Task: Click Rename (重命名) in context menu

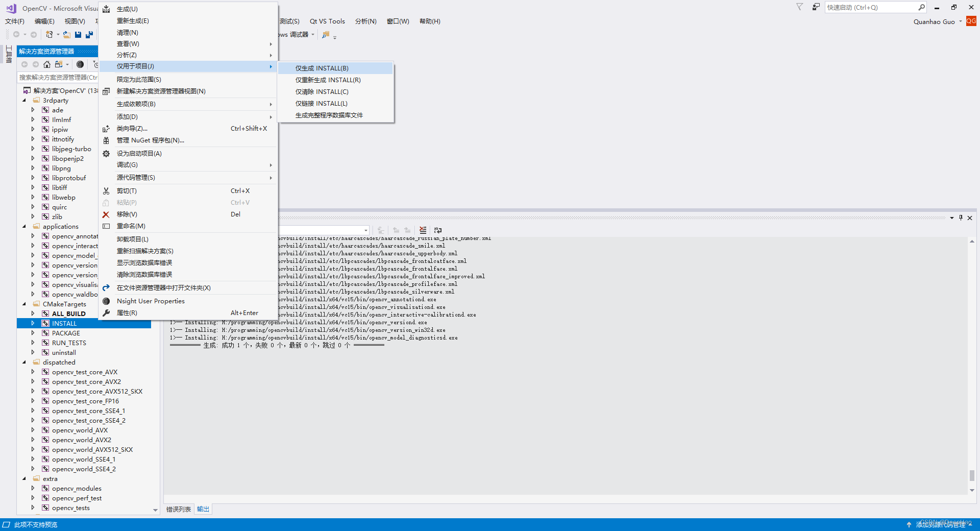Action: [x=188, y=226]
